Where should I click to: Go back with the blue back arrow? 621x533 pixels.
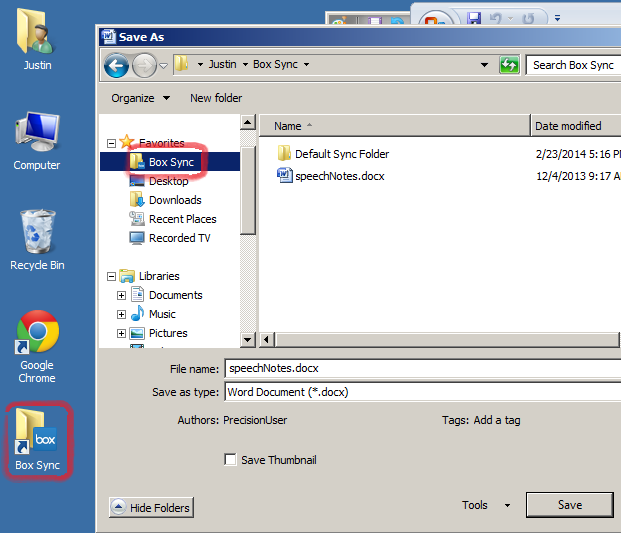(116, 65)
